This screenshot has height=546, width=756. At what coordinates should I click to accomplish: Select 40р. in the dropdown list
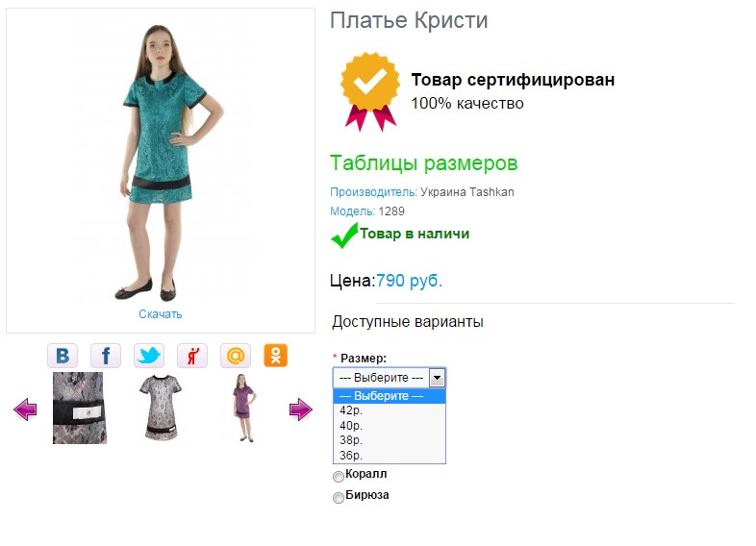(x=390, y=426)
